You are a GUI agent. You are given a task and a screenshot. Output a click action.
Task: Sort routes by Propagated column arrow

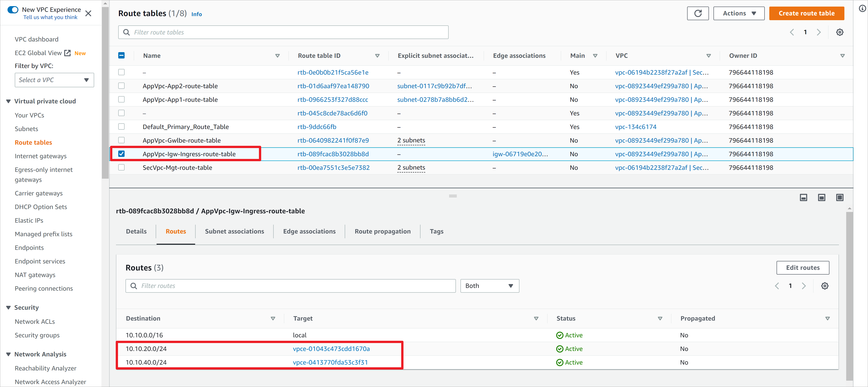[827, 318]
